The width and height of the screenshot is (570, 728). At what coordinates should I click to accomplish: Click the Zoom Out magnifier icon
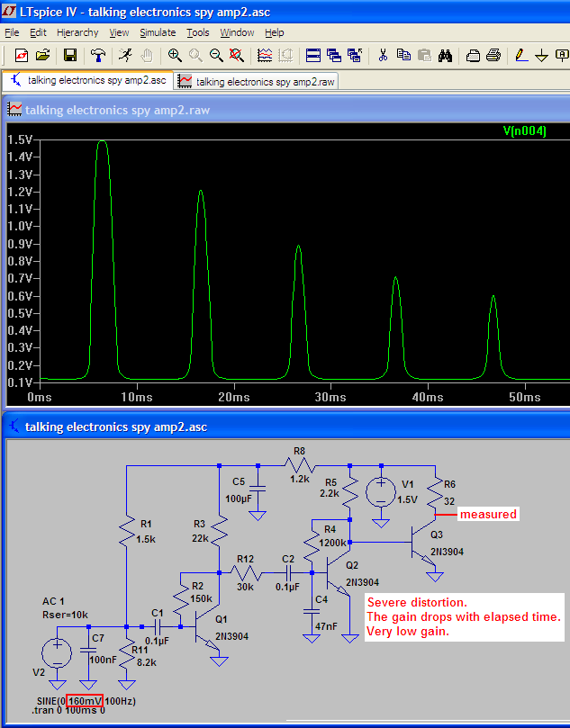click(216, 55)
